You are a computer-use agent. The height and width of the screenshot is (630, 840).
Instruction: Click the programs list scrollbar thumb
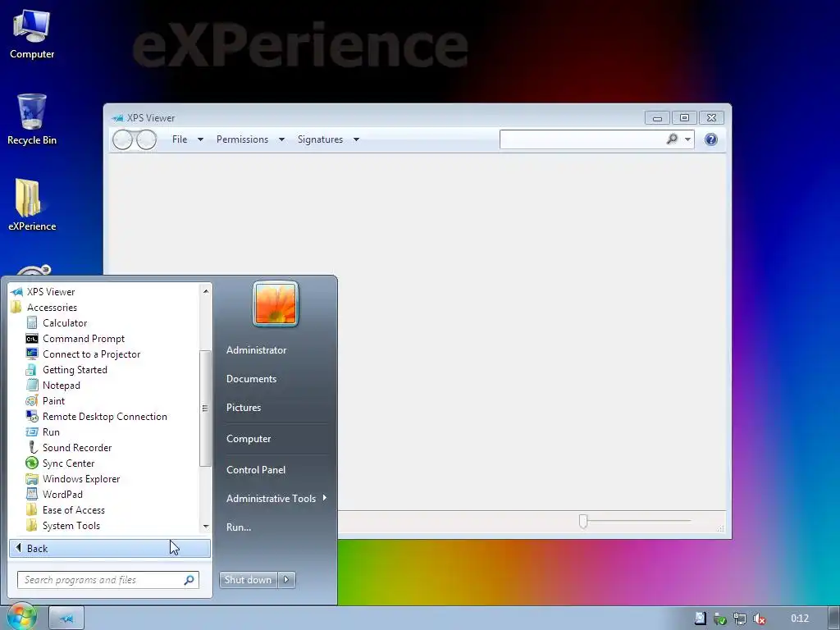pyautogui.click(x=204, y=409)
